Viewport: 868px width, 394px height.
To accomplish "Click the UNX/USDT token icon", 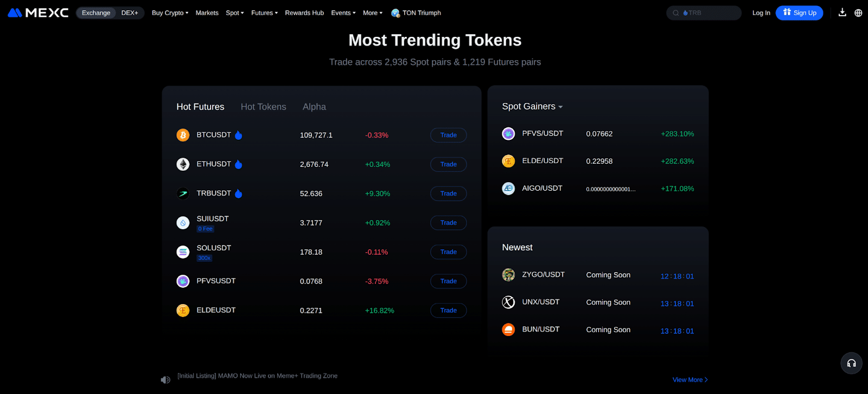I will (x=508, y=302).
